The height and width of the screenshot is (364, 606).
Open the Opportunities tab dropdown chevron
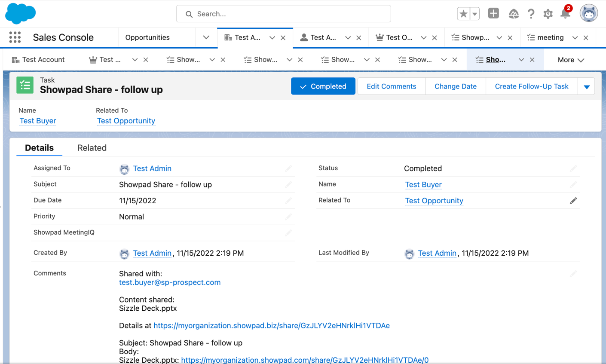[206, 37]
